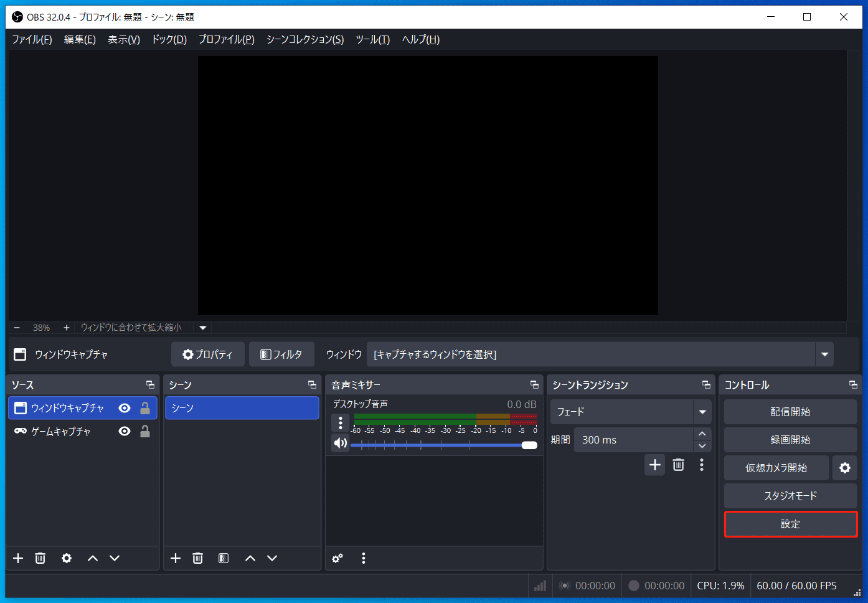Open scene filters icon in シーン panel
This screenshot has width=868, height=603.
224,558
